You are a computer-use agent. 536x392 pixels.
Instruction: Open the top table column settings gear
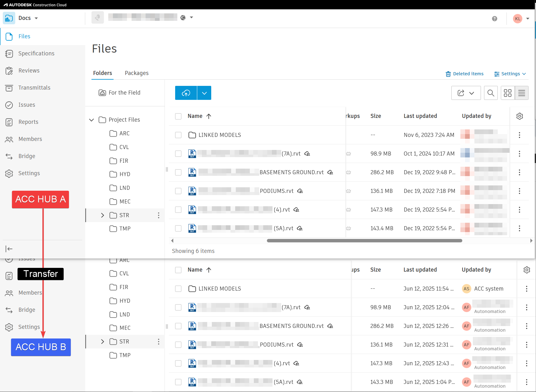tap(520, 116)
